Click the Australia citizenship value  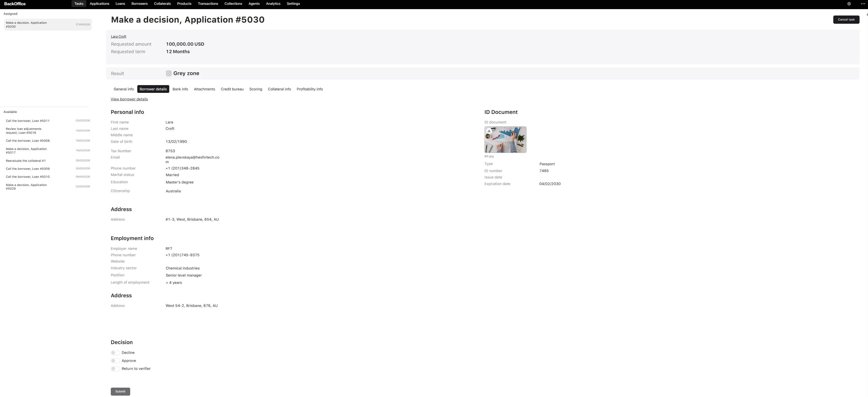click(x=173, y=191)
